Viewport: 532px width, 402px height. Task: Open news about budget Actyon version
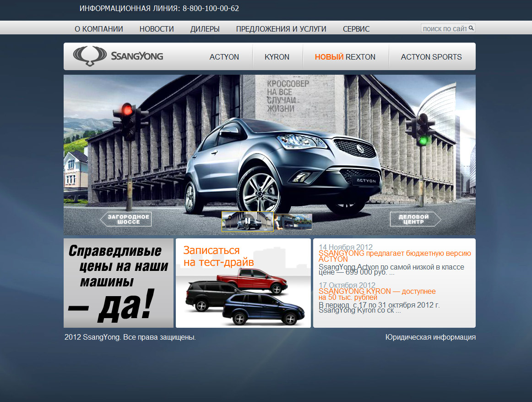(395, 256)
